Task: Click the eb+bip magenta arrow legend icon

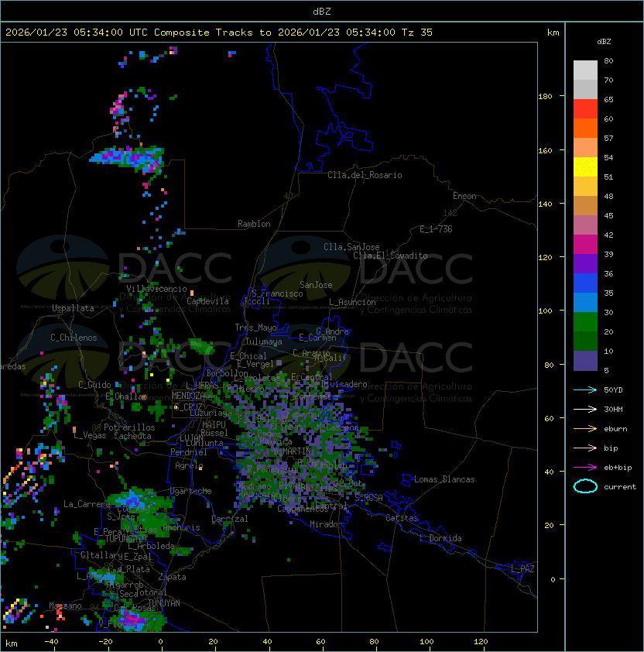Action: 585,468
